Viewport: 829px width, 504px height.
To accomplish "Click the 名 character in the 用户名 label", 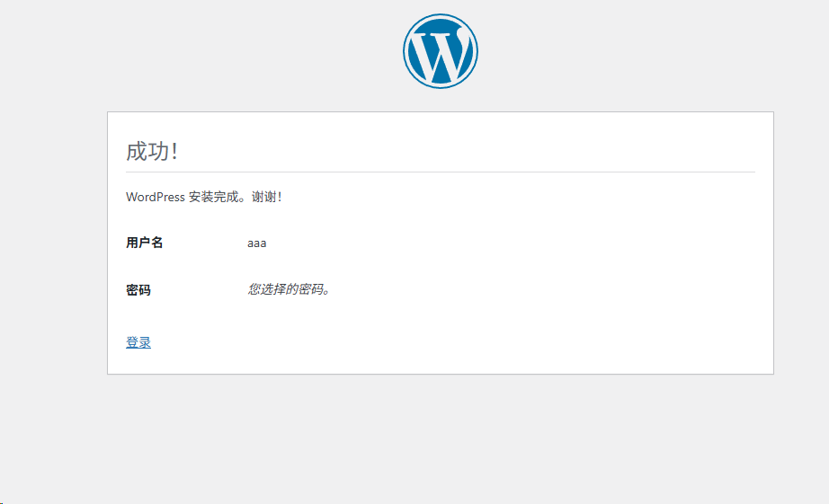I will point(156,243).
